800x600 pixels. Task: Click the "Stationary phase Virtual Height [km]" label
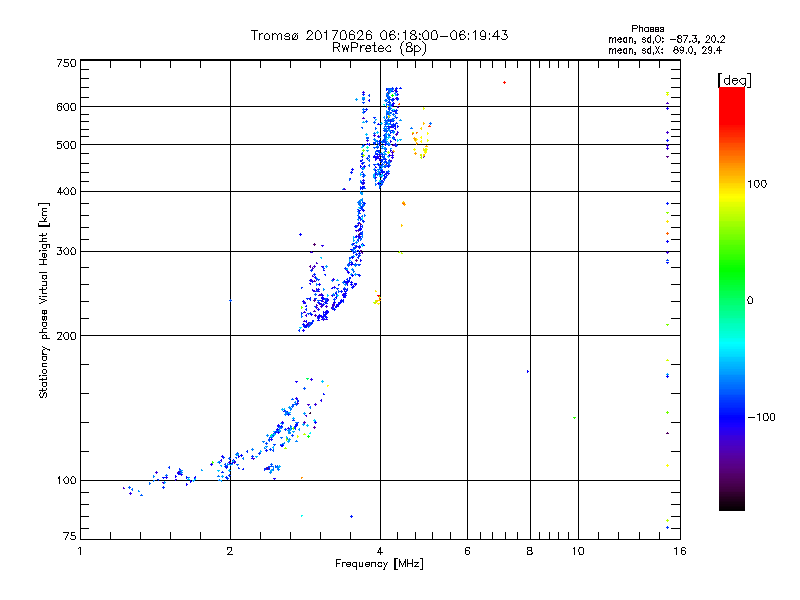pyautogui.click(x=44, y=300)
